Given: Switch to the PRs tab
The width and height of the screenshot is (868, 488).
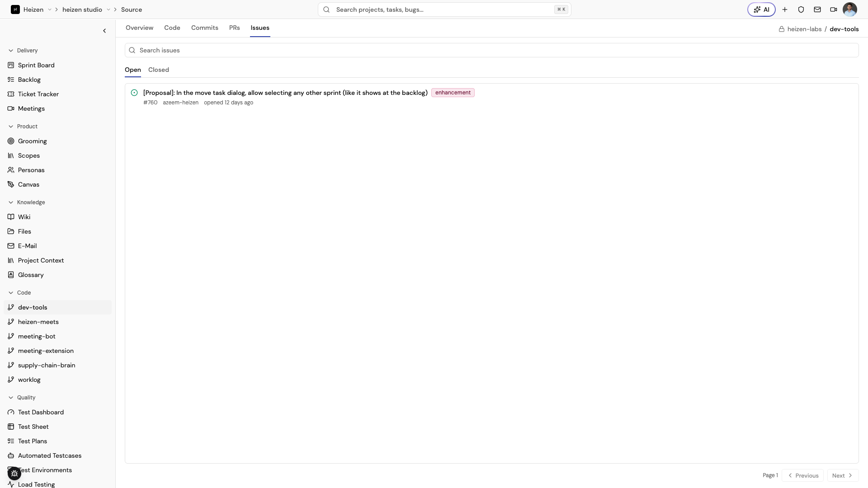Looking at the screenshot, I should coord(234,28).
